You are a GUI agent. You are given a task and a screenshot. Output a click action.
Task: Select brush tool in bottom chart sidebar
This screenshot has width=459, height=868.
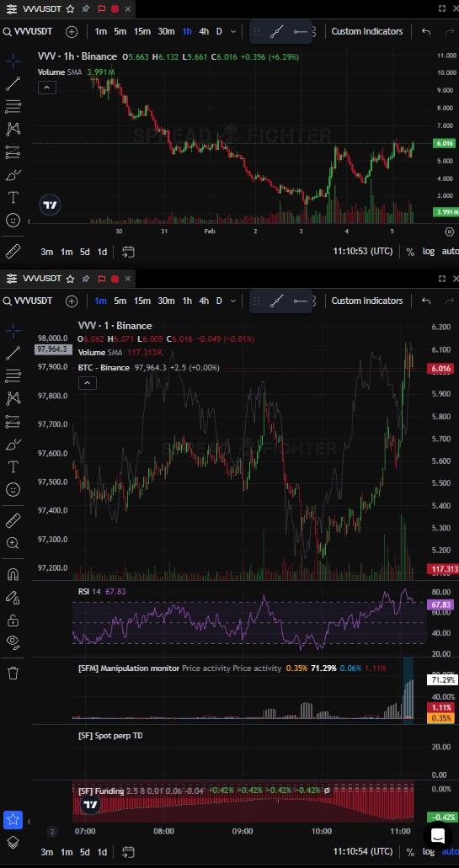pos(13,444)
